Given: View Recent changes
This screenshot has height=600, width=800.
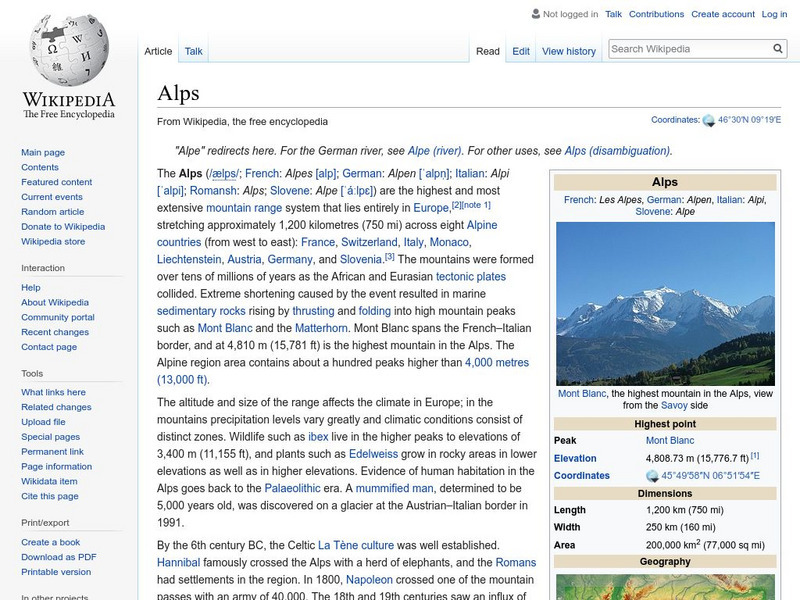Looking at the screenshot, I should tap(55, 332).
